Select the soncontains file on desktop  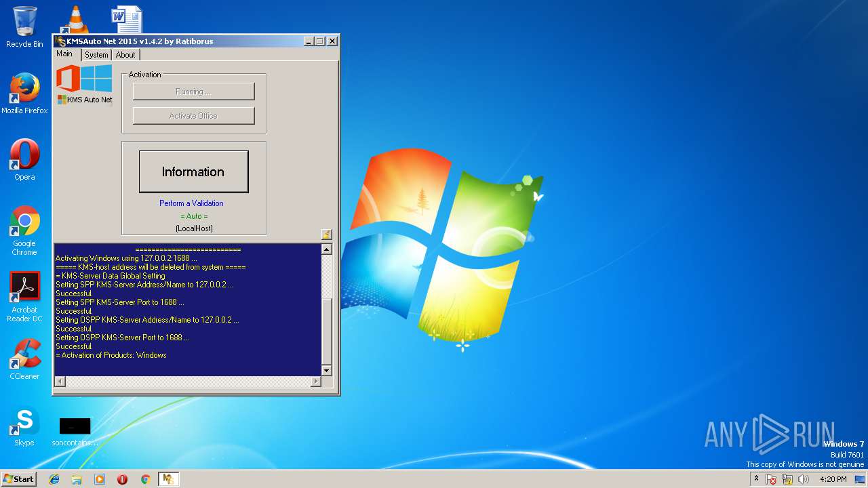coord(75,432)
